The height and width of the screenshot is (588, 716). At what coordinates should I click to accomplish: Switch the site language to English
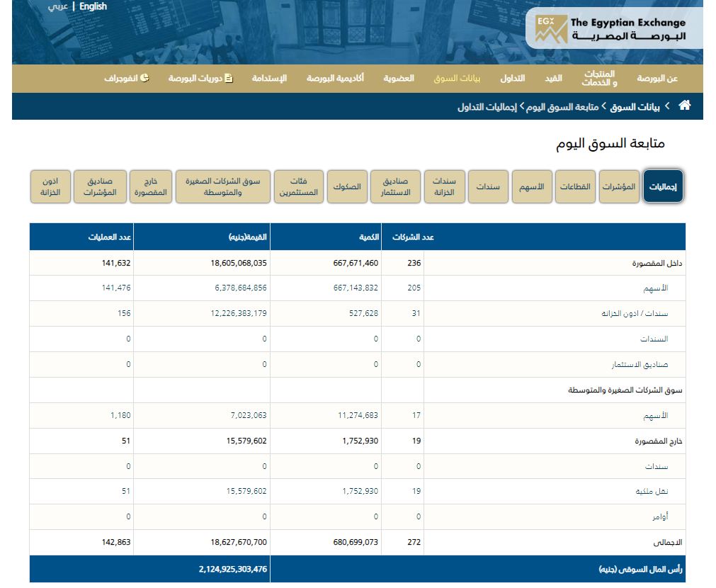(x=93, y=6)
